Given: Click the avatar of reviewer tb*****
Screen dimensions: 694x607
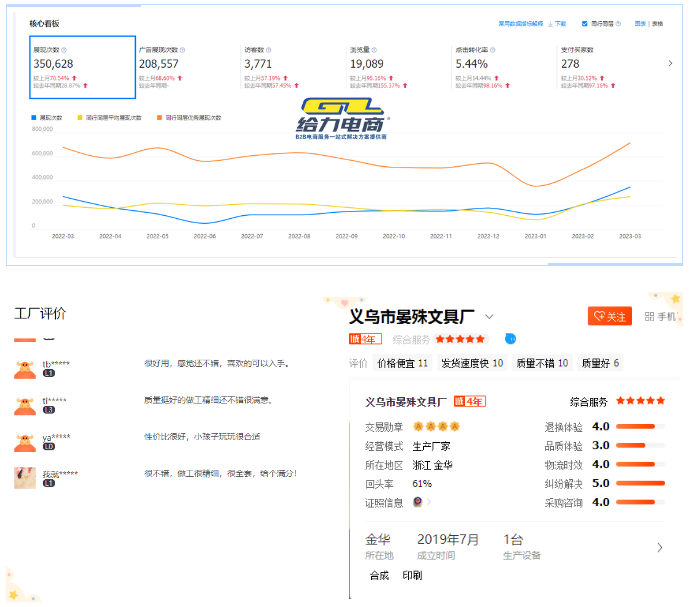Looking at the screenshot, I should click(x=25, y=369).
